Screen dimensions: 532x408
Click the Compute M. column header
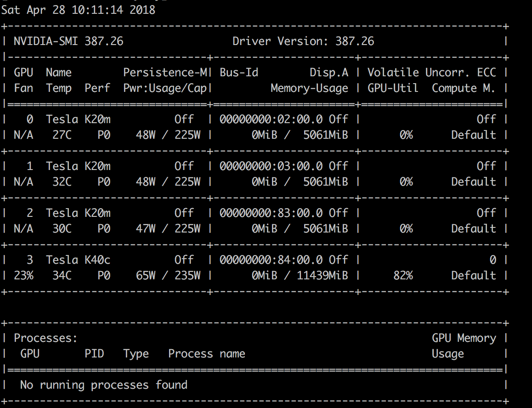[464, 88]
